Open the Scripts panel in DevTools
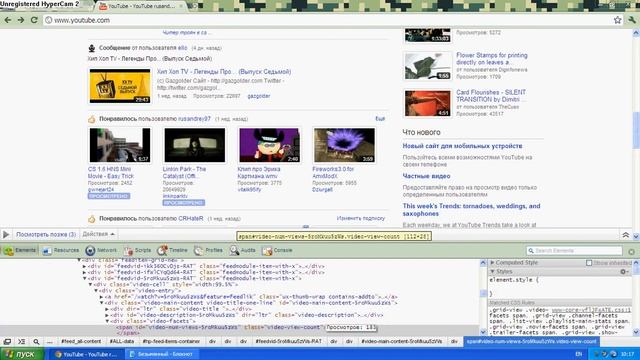640x360 pixels. pyautogui.click(x=138, y=250)
